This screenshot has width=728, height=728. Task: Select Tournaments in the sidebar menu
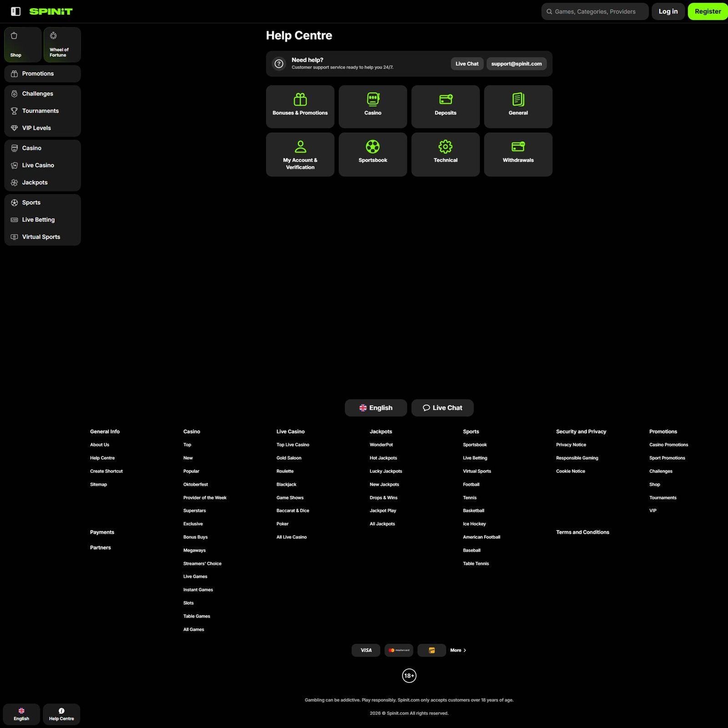[42, 111]
